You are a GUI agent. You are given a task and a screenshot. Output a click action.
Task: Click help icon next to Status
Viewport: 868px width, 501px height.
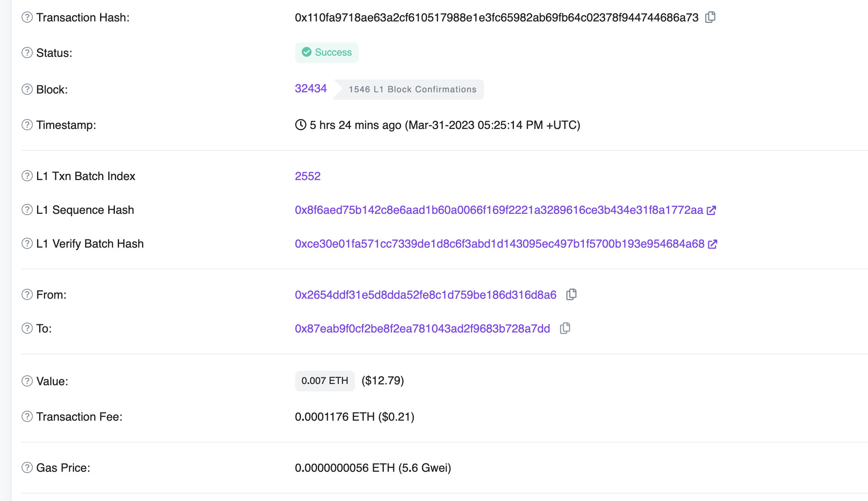[27, 53]
